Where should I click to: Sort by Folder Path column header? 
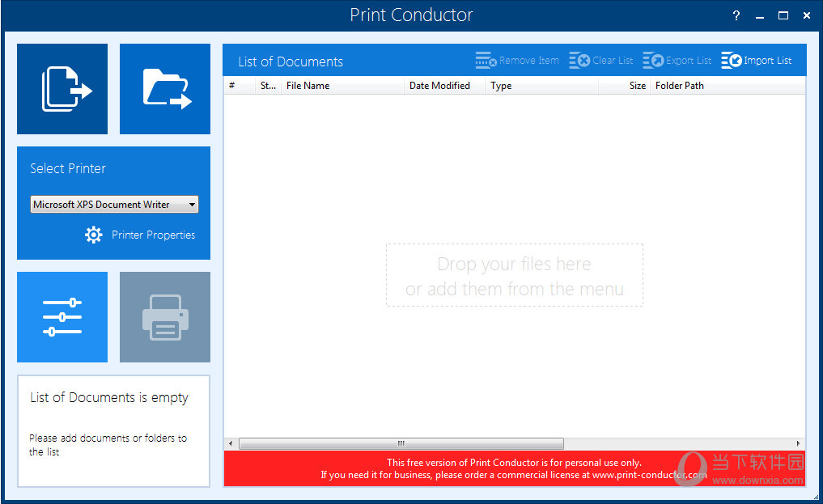[728, 86]
